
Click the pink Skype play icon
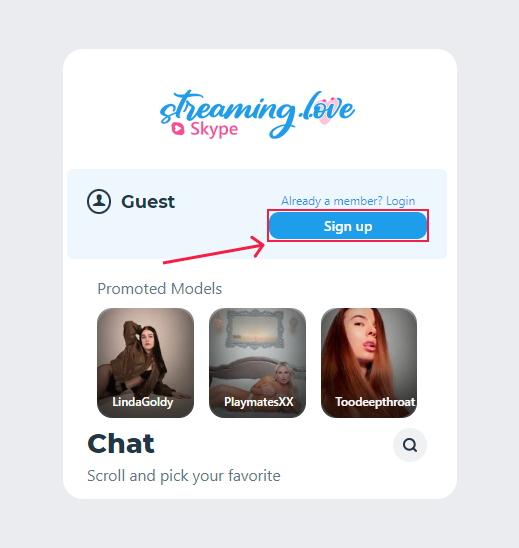click(x=178, y=129)
